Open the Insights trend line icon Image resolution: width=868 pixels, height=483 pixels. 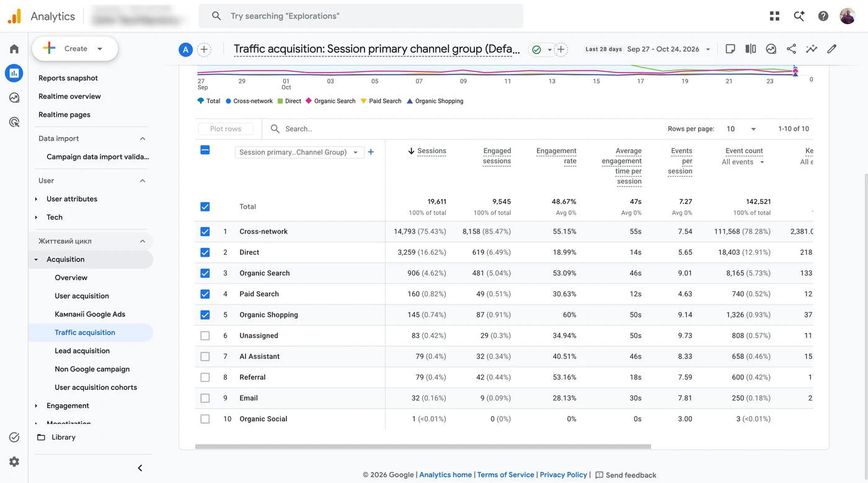[811, 49]
